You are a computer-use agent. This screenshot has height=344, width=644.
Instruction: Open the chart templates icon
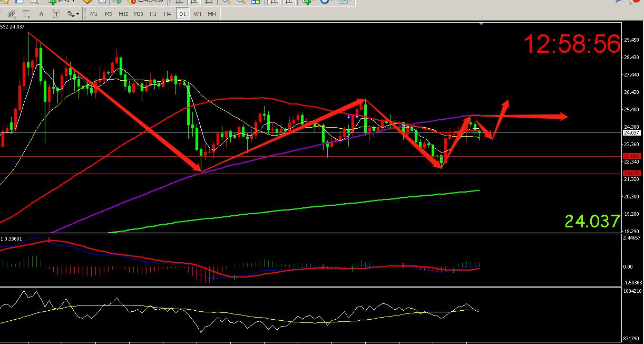click(344, 2)
